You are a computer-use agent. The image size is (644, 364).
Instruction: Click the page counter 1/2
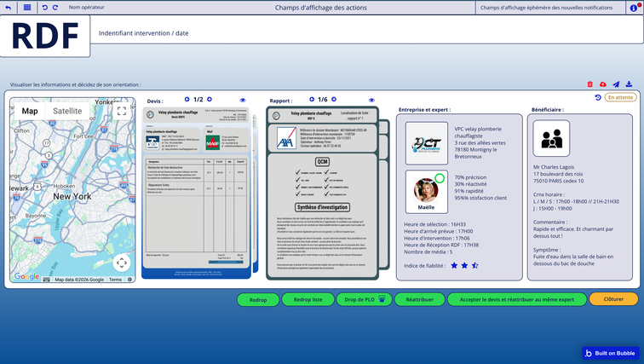tap(198, 100)
